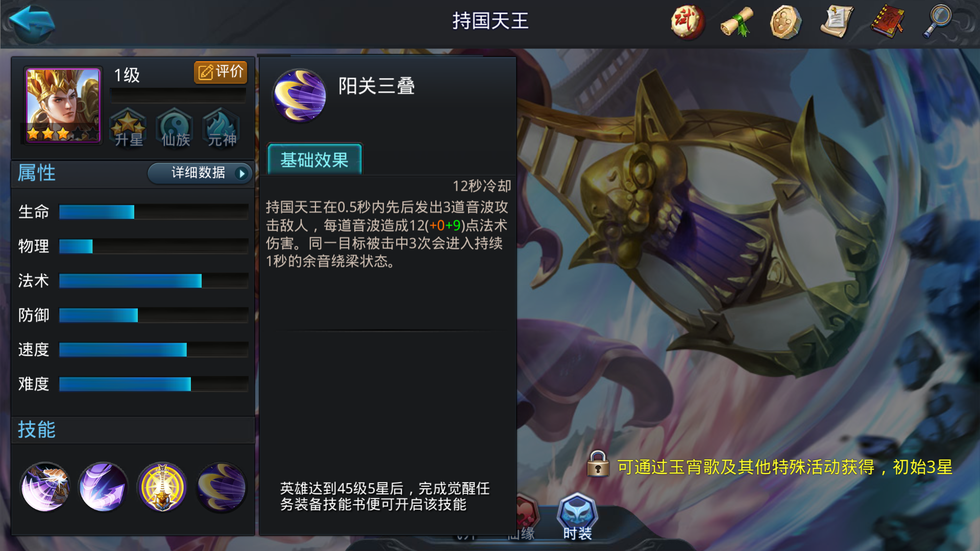This screenshot has width=980, height=551.
Task: Open the red book icon
Action: (887, 22)
